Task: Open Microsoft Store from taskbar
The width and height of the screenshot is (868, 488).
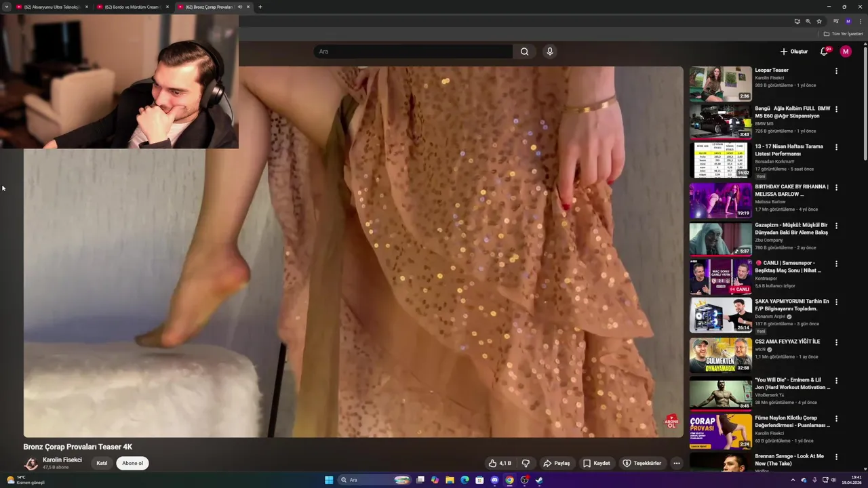Action: [x=479, y=480]
